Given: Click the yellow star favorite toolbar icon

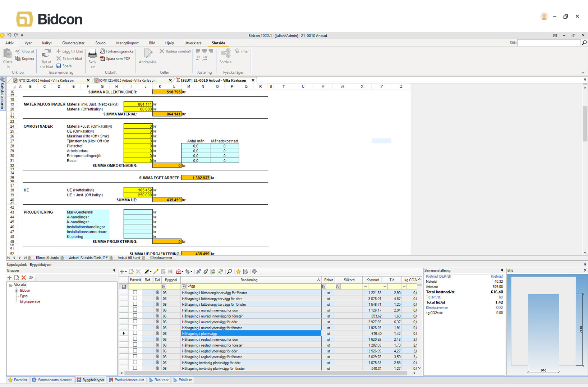Looking at the screenshot, I should [238, 272].
